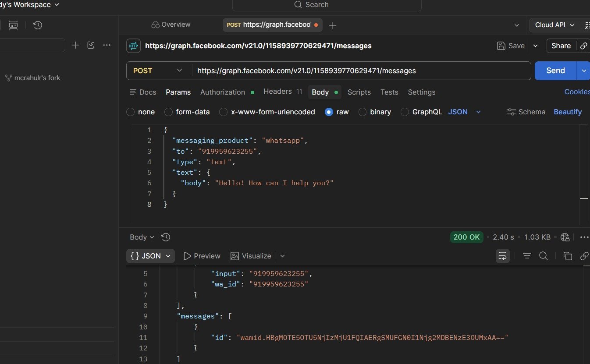Select the form-data radio button
Viewport: 590px width, 364px height.
(x=168, y=112)
